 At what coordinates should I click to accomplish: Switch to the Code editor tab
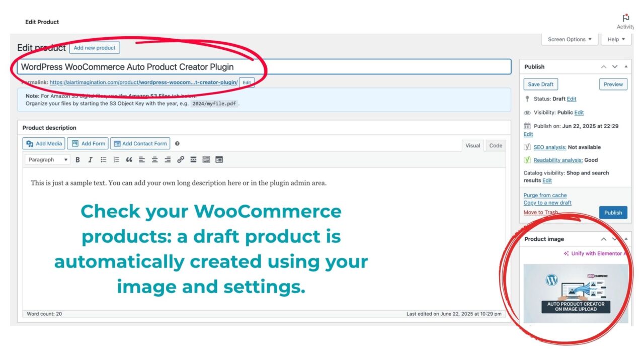pyautogui.click(x=496, y=146)
